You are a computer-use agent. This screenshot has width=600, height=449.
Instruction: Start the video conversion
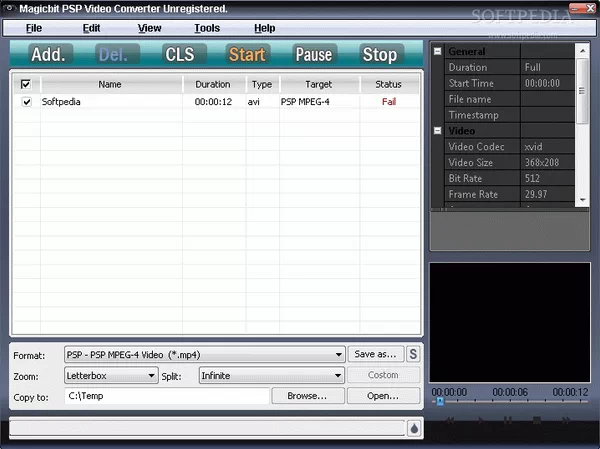tap(247, 55)
